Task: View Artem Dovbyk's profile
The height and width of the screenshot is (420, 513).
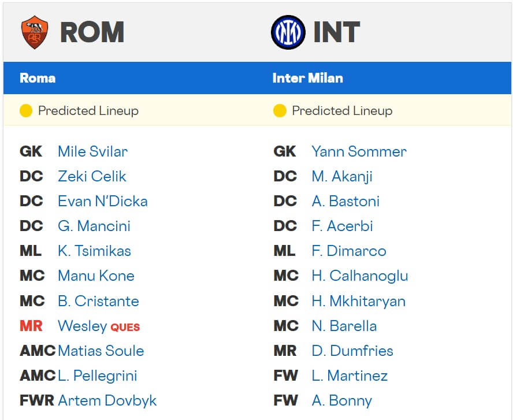Action: (107, 400)
